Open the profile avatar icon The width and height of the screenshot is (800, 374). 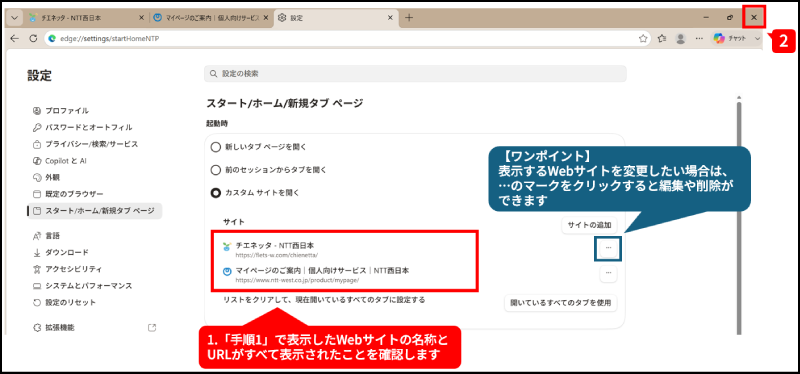point(680,38)
